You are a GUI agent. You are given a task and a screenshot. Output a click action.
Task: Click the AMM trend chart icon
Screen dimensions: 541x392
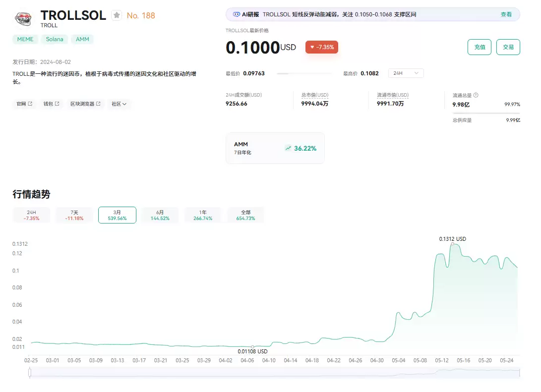(x=288, y=148)
